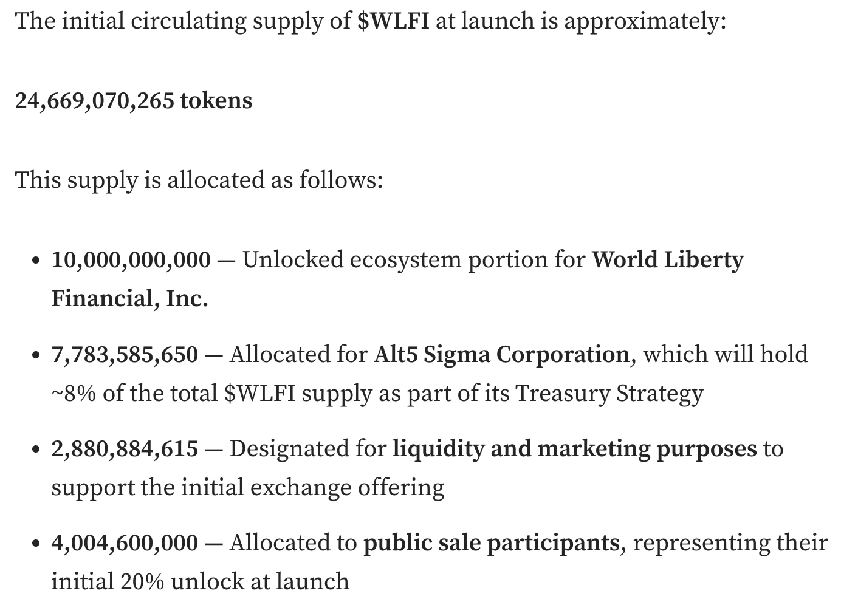Click the bullet point before 10,000,000,000
The height and width of the screenshot is (616, 841).
point(36,261)
